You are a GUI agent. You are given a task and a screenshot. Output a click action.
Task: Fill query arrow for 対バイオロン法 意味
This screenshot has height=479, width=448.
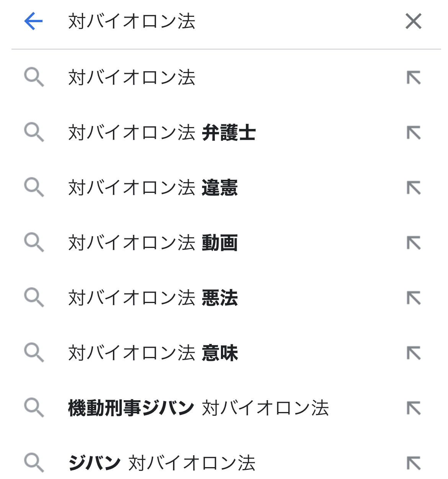pos(414,353)
